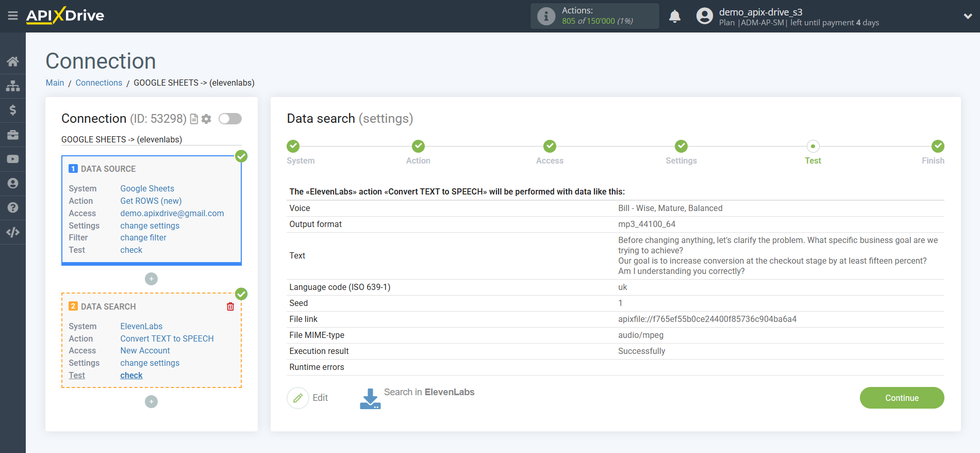Click check in Data Source block

[131, 250]
